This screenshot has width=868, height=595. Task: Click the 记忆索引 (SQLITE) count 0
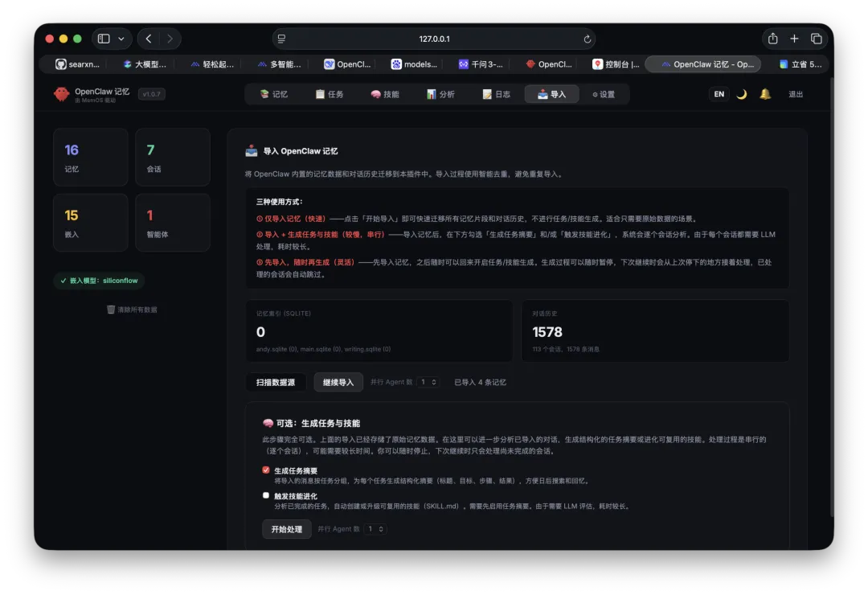click(260, 332)
